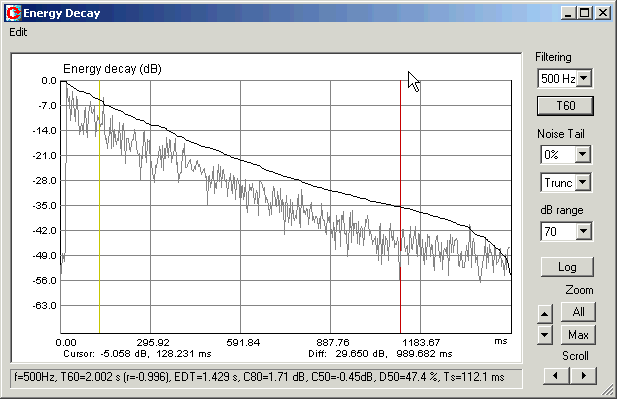Expand the Noise Tail 0% dropdown
The image size is (617, 399).
click(x=582, y=154)
